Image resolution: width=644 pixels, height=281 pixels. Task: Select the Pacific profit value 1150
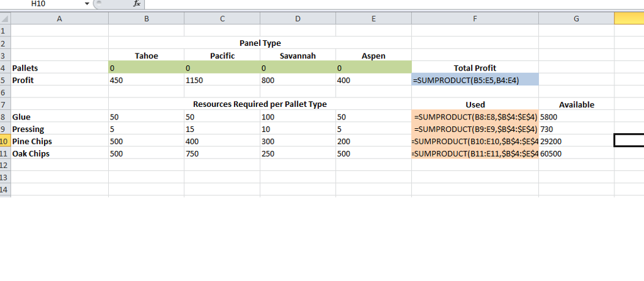tap(222, 80)
